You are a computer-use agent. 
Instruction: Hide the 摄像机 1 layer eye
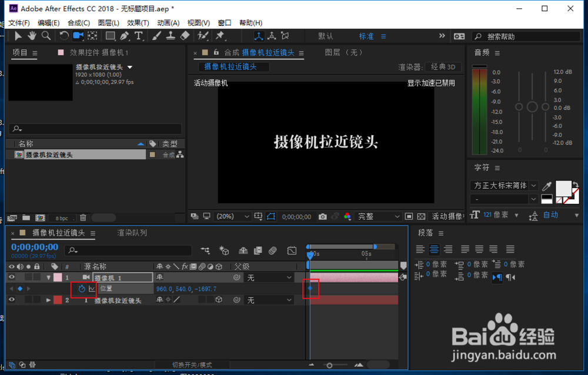click(12, 277)
